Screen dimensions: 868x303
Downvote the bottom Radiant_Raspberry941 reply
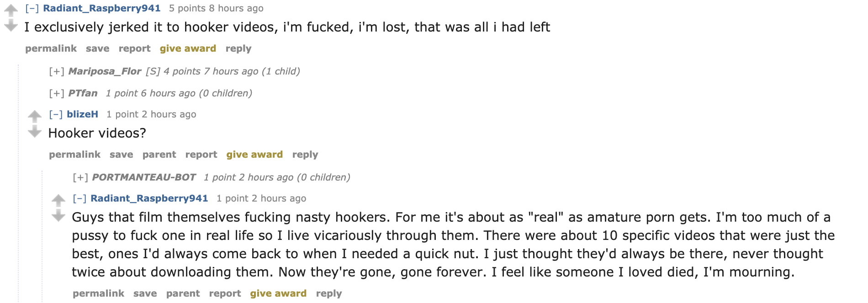point(58,216)
